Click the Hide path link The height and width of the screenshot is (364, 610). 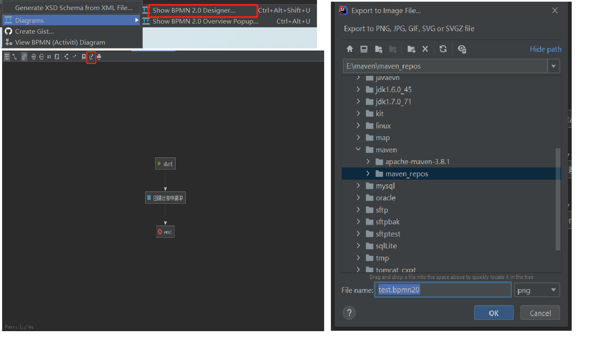point(546,49)
